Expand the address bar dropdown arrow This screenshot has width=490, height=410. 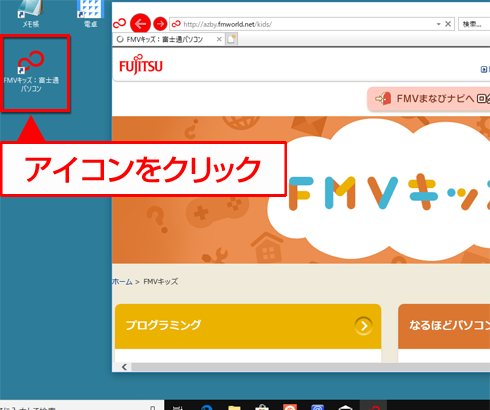pyautogui.click(x=439, y=24)
